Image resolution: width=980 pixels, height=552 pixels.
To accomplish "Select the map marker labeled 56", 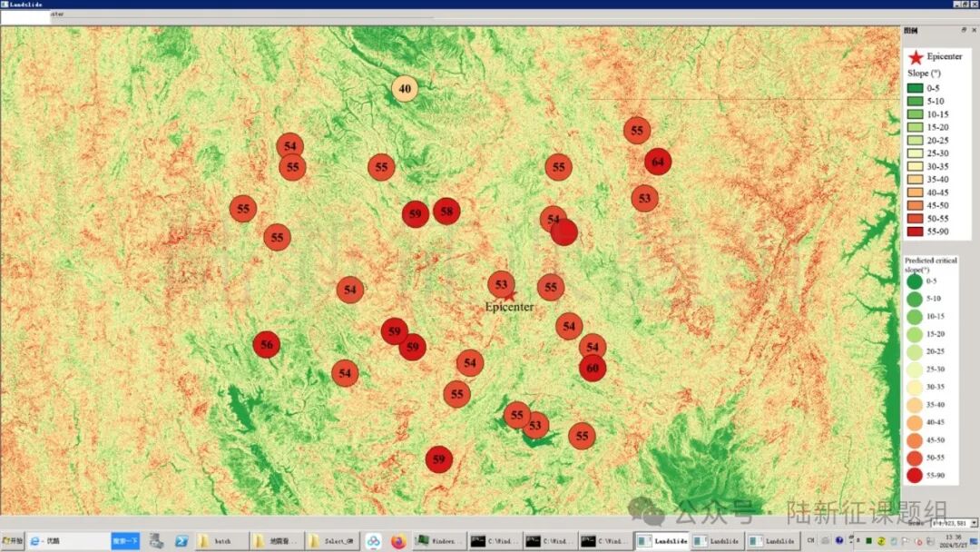I will point(266,345).
